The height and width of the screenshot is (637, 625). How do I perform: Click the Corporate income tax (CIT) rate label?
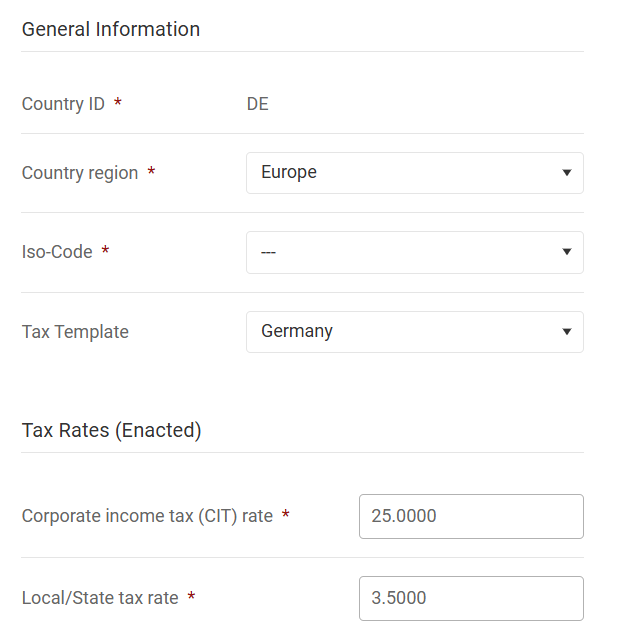(148, 516)
